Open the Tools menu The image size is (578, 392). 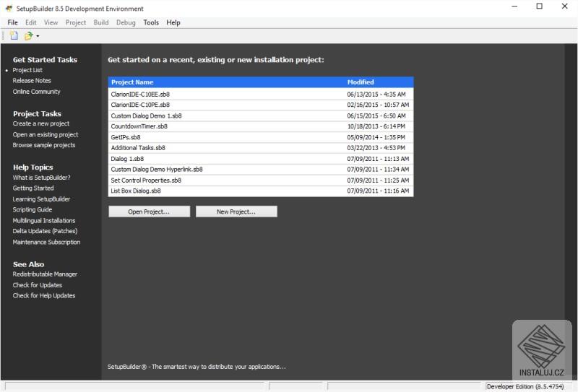tap(151, 22)
